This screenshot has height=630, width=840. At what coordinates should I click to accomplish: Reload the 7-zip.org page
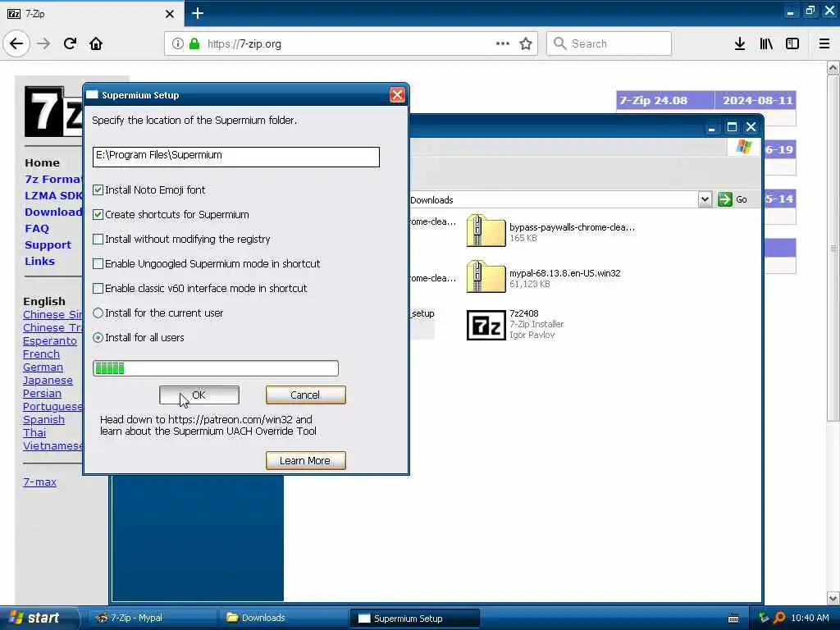pyautogui.click(x=70, y=43)
